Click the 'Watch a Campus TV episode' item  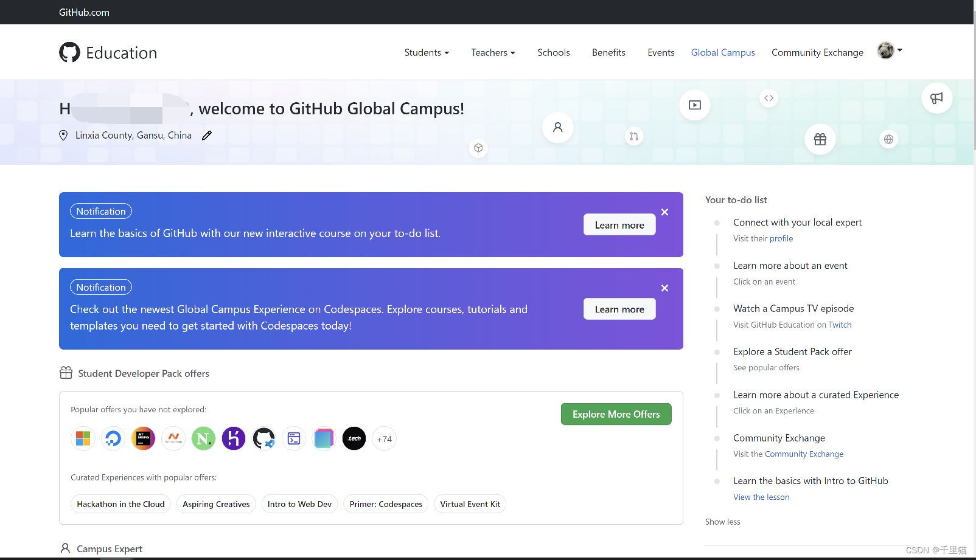(793, 308)
